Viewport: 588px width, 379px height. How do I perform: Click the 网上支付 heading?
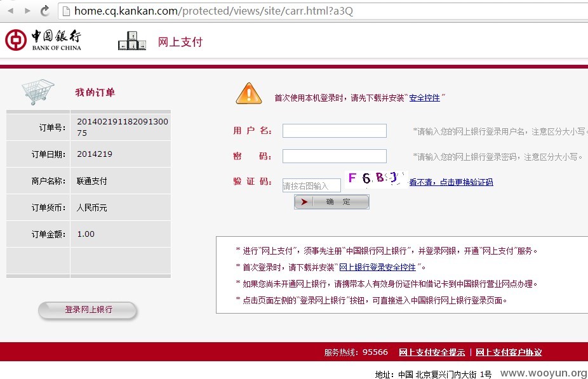click(x=180, y=42)
